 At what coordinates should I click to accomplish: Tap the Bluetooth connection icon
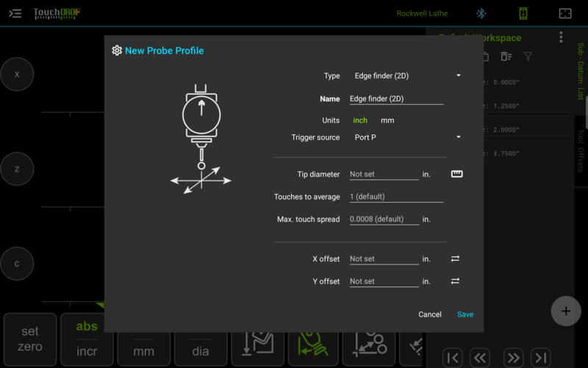tap(481, 13)
